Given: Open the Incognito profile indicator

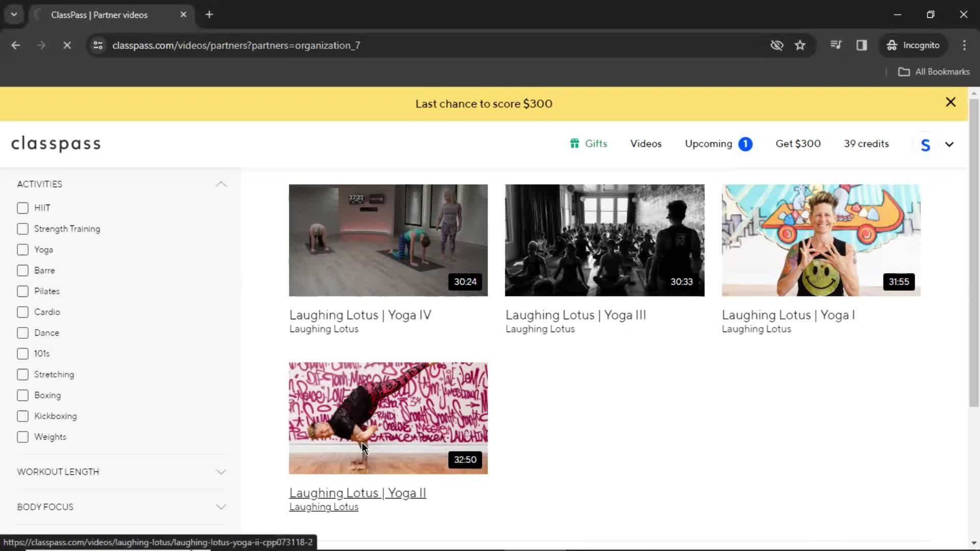Looking at the screenshot, I should (x=913, y=45).
